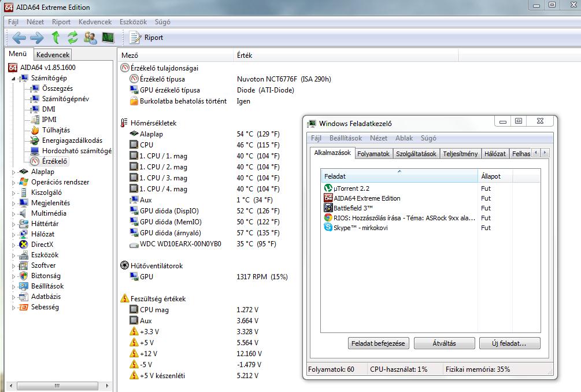Expand the Kiszolgáló tree node
The height and width of the screenshot is (392, 581).
click(14, 193)
